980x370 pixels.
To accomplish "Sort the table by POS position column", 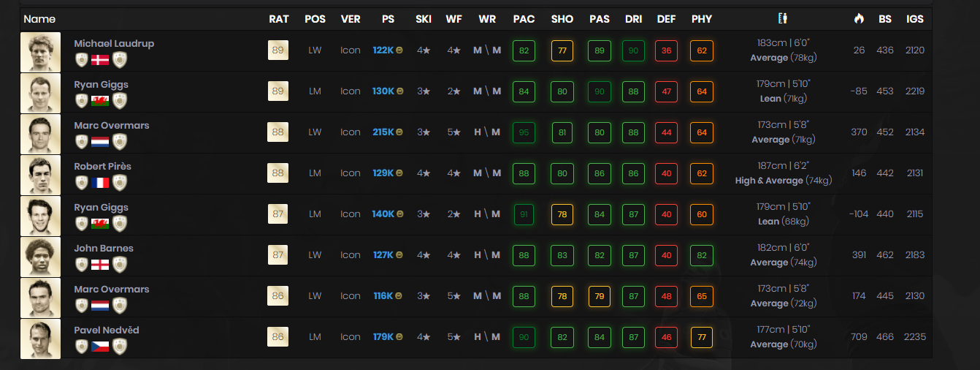I will click(x=315, y=19).
